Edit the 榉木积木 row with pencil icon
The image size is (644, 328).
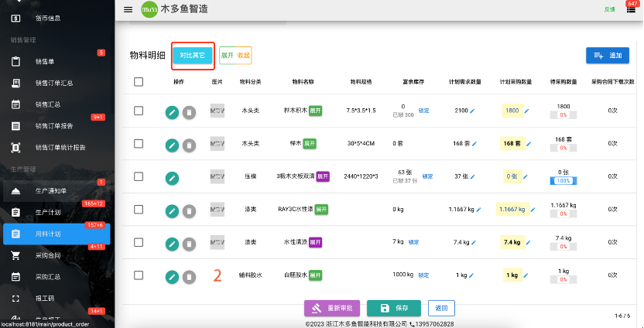(172, 112)
